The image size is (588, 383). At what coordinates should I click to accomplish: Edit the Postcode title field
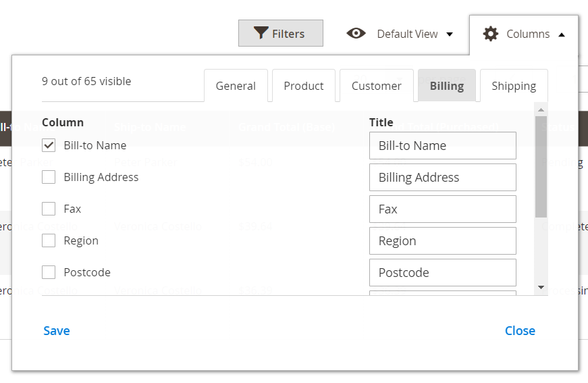tap(442, 273)
